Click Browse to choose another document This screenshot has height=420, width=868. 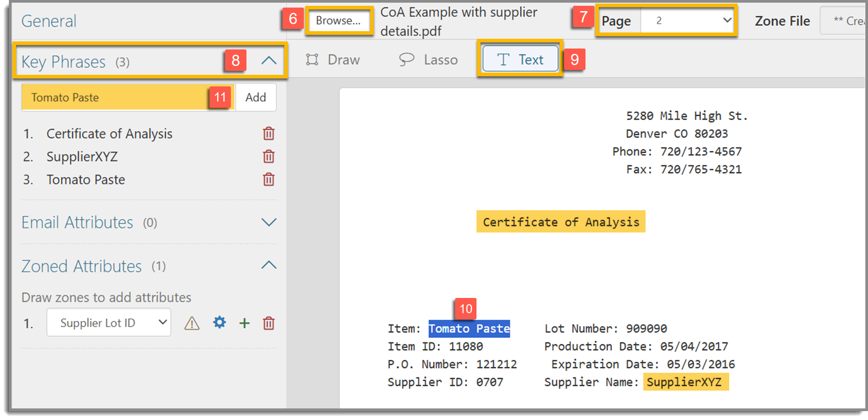click(339, 20)
